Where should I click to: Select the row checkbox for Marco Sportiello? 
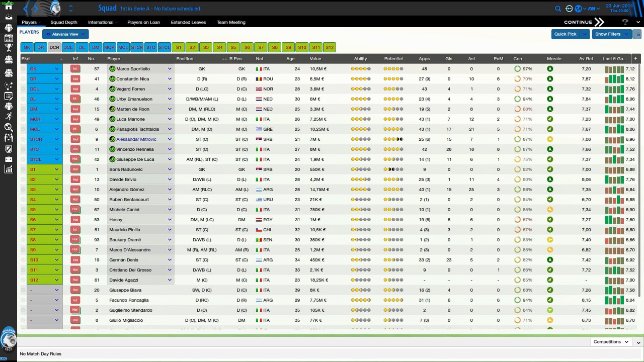pos(23,69)
